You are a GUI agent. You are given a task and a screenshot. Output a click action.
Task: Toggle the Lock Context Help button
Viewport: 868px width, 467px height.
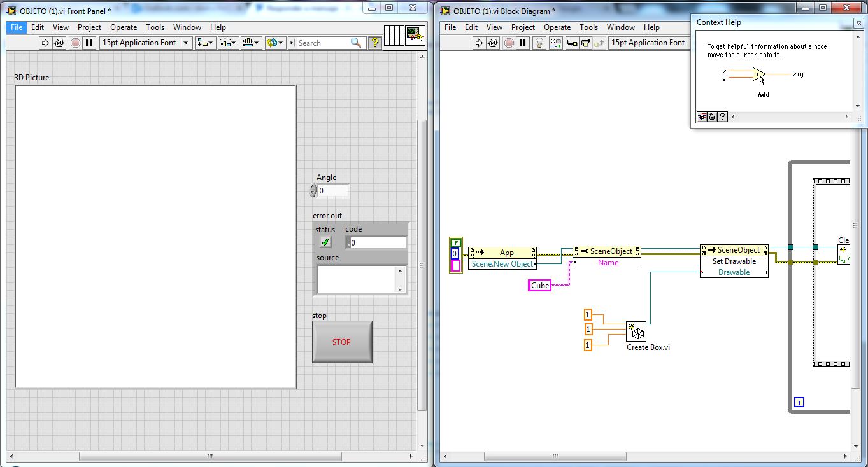pos(712,116)
